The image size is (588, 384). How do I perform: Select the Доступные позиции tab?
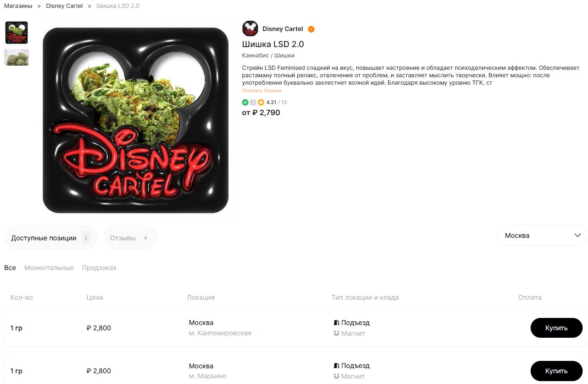(x=51, y=238)
